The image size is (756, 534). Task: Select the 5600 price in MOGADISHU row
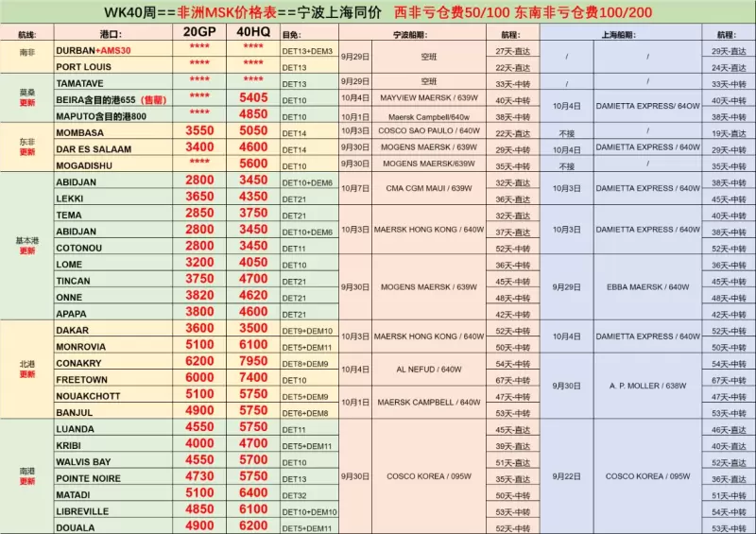pos(253,164)
